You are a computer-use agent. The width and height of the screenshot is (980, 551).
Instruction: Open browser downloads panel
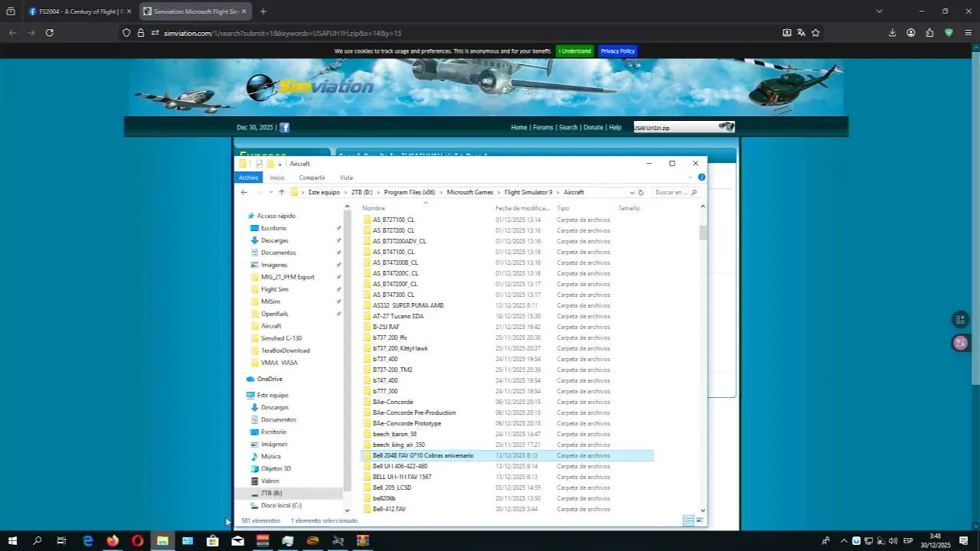[x=892, y=33]
